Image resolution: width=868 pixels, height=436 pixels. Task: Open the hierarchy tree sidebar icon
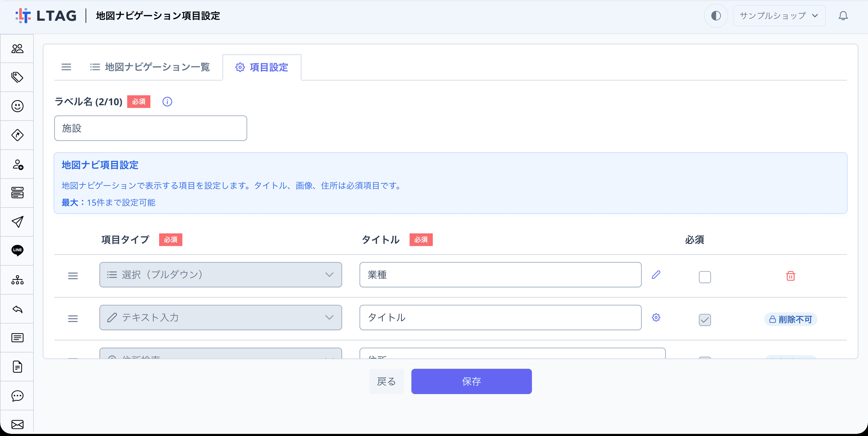click(17, 280)
